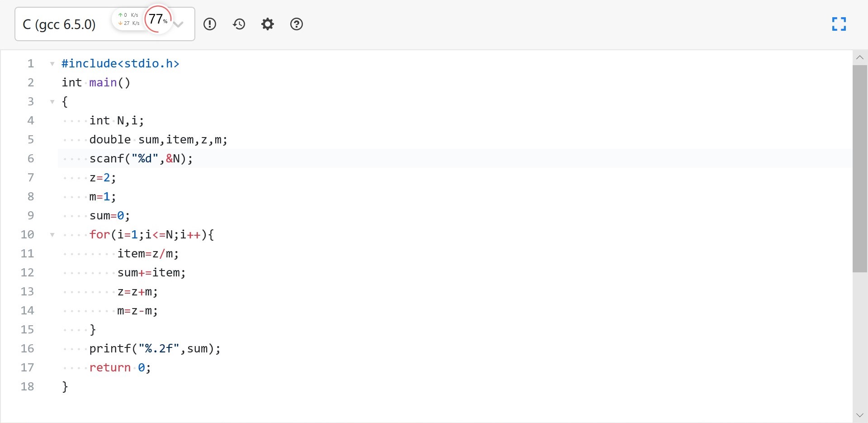The width and height of the screenshot is (868, 423).
Task: Click the exclamation notice icon
Action: click(210, 24)
